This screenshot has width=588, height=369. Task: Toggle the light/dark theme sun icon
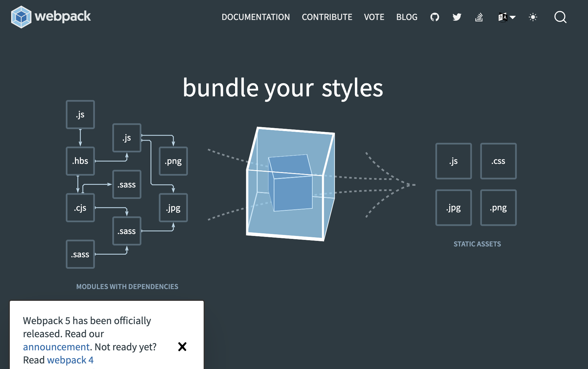533,17
